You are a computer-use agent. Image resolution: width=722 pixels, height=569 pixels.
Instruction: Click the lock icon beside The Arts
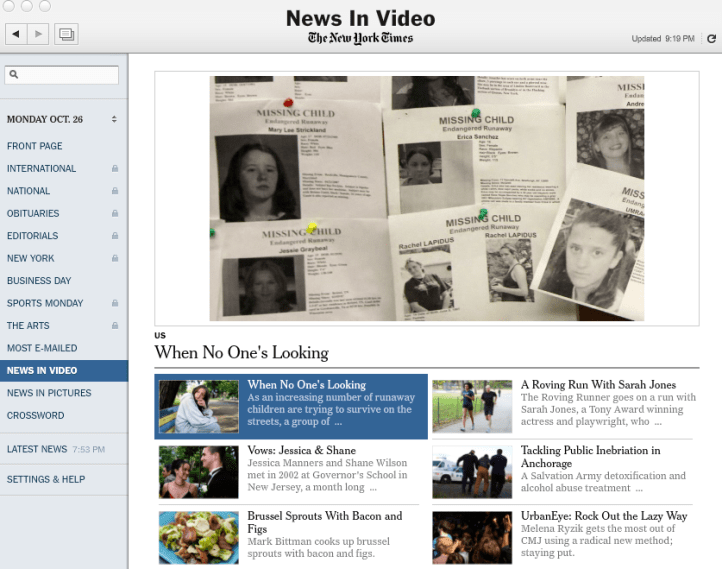pyautogui.click(x=115, y=325)
